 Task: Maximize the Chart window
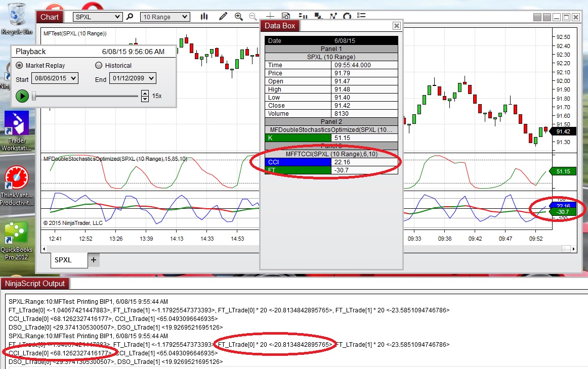566,17
